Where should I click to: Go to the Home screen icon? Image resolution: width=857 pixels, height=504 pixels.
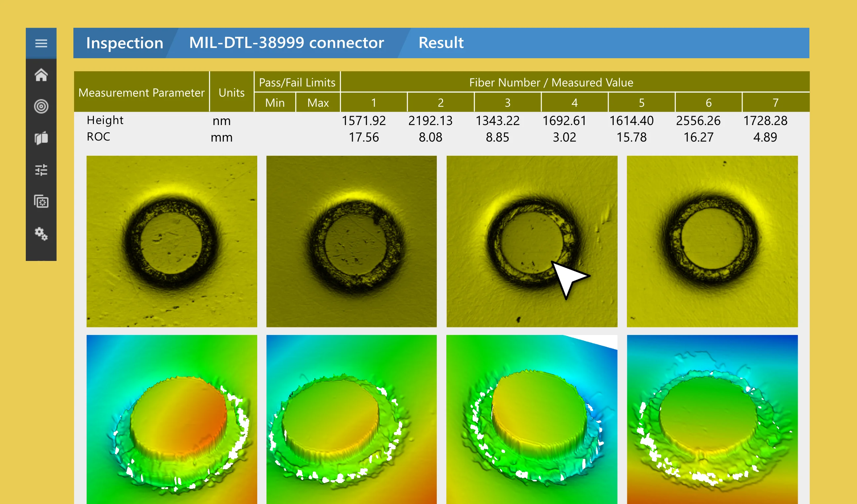coord(41,75)
